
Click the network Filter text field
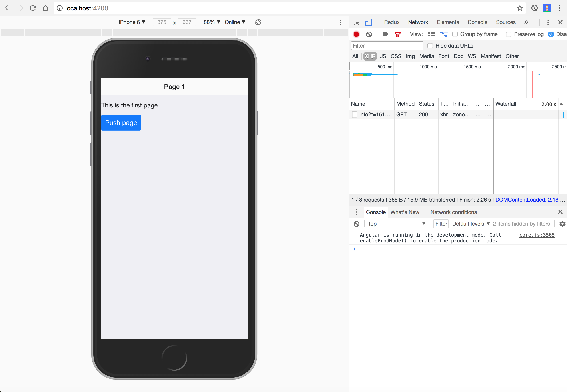coord(387,46)
